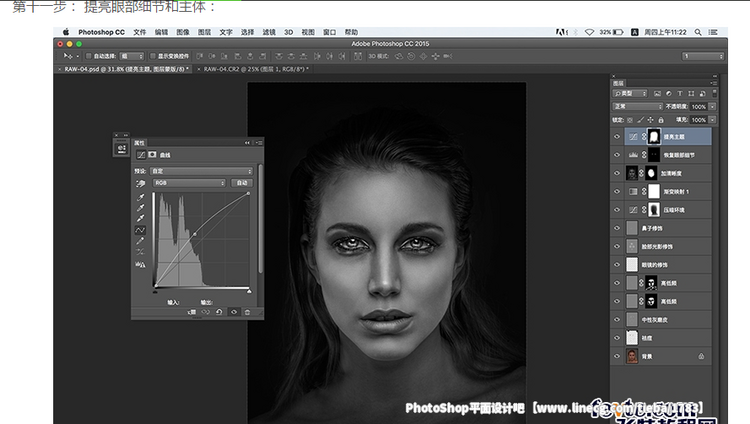Delete the adjustment layer via trash icon
The height and width of the screenshot is (424, 750).
coord(246,312)
